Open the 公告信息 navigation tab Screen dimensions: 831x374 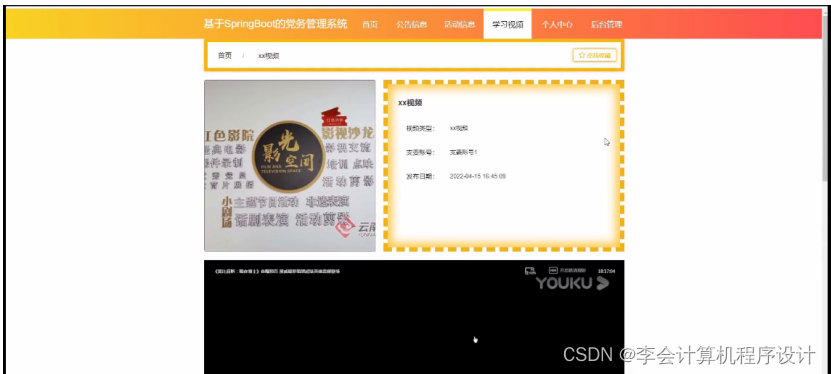(411, 24)
